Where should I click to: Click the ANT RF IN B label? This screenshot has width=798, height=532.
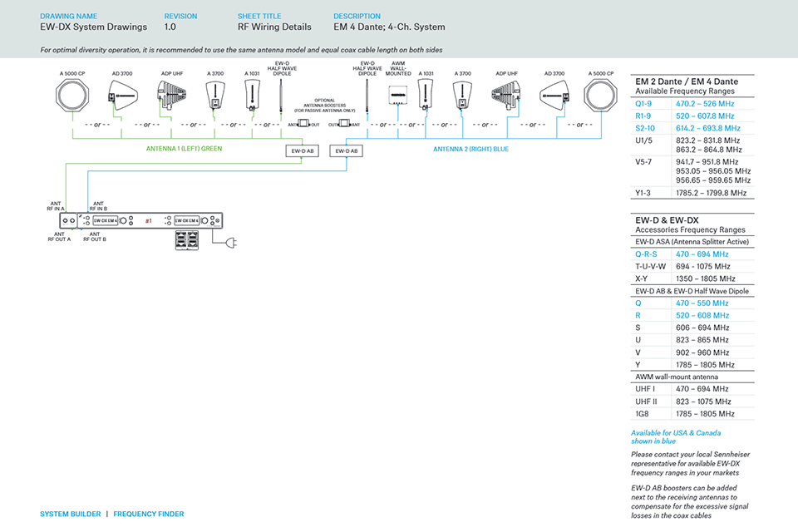pyautogui.click(x=98, y=206)
